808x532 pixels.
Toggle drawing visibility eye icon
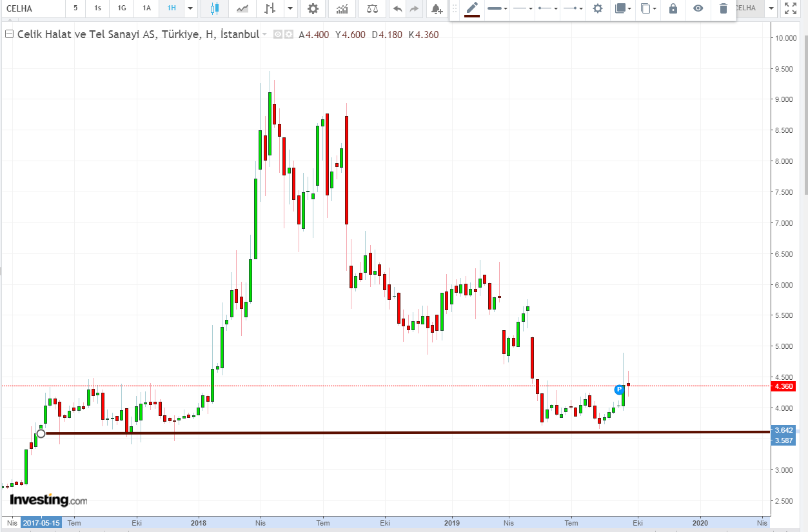coord(698,8)
